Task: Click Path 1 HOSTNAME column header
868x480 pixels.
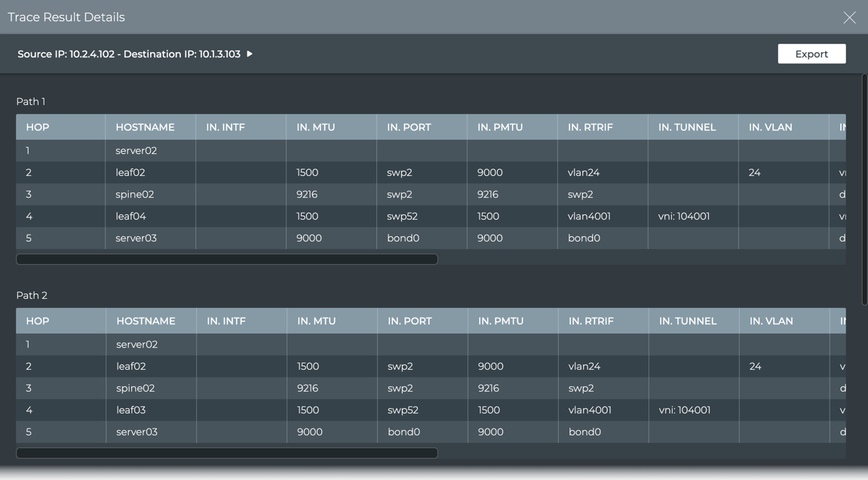Action: click(x=145, y=127)
